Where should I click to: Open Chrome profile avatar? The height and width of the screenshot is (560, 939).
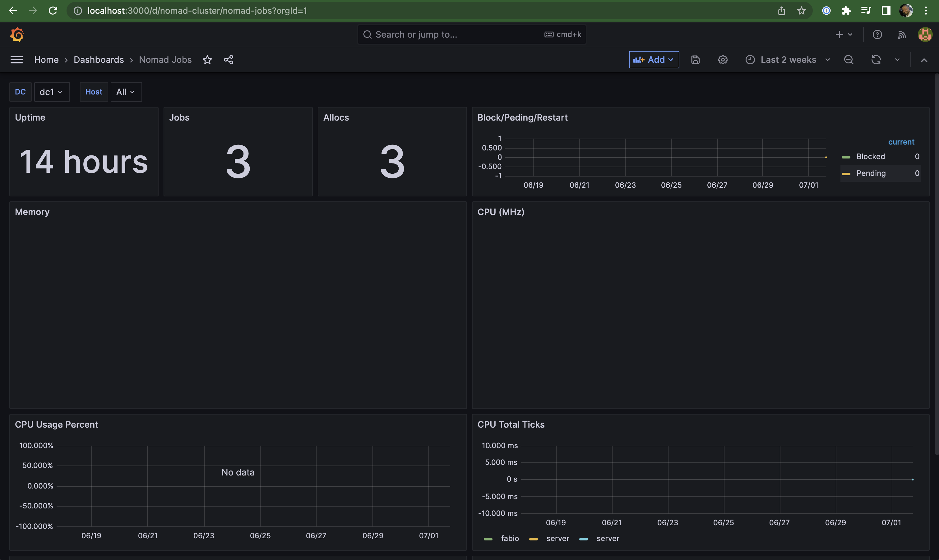tap(906, 11)
